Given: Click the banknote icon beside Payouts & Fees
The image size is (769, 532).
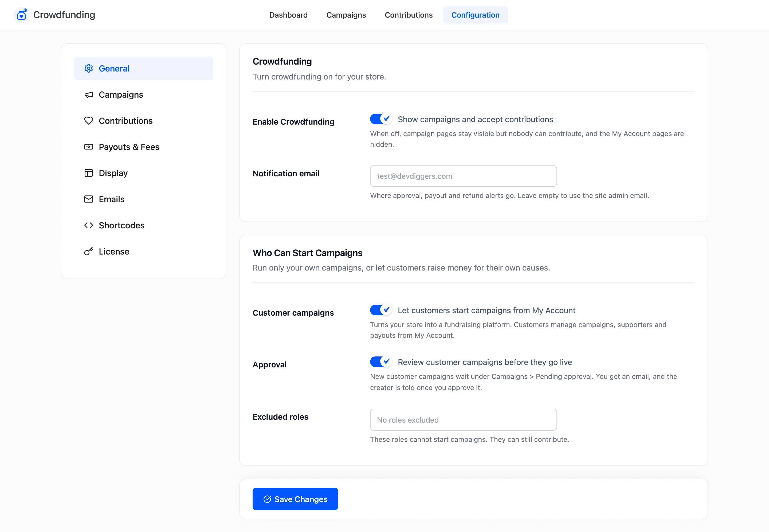Looking at the screenshot, I should (88, 147).
